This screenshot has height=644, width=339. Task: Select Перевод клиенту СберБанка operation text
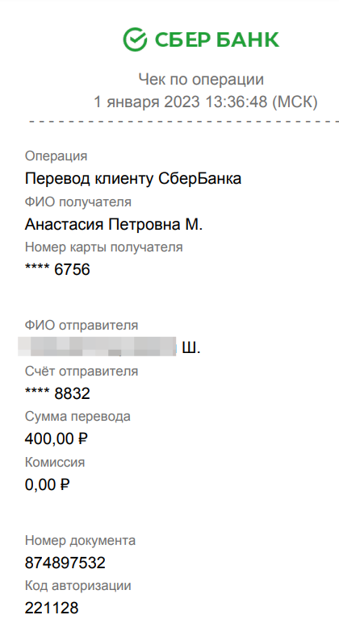point(133,179)
